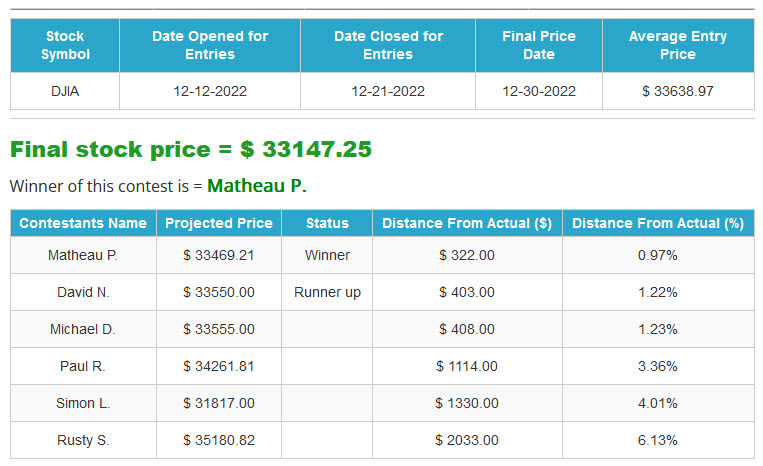Click the Paul R. contestant name

coord(83,366)
